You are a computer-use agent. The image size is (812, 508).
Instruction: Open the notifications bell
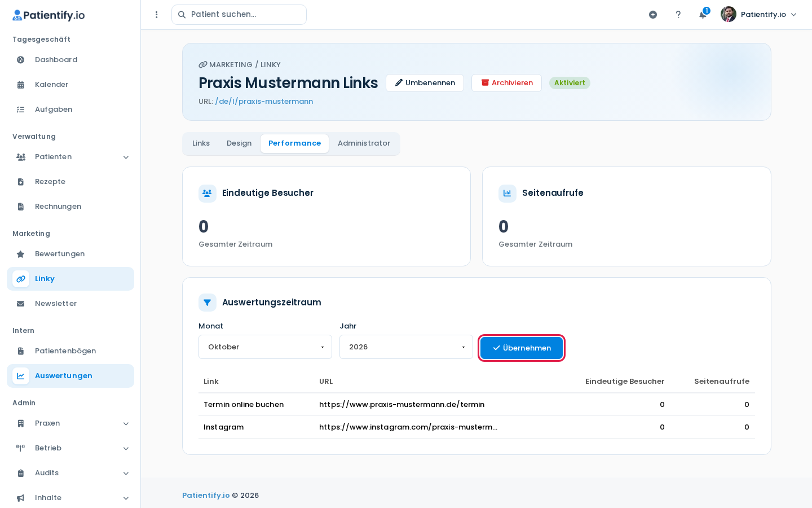(703, 15)
